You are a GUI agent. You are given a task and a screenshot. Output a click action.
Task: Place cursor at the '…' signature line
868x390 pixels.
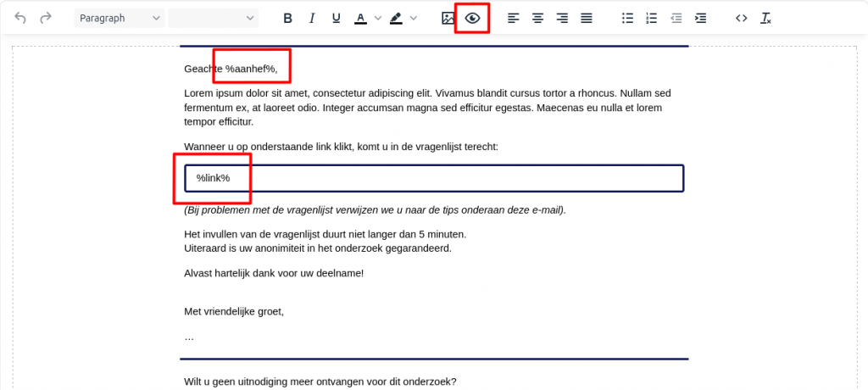[x=189, y=337]
